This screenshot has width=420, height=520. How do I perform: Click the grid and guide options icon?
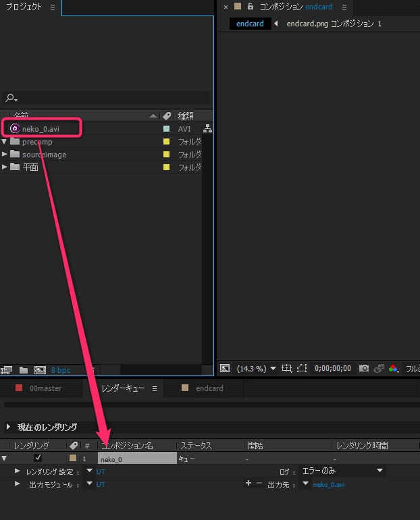287,368
